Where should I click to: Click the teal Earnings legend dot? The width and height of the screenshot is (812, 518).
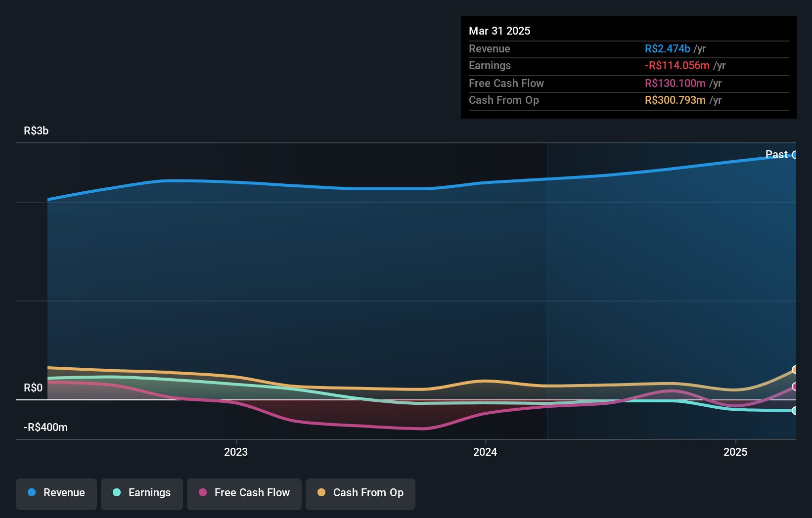(117, 492)
